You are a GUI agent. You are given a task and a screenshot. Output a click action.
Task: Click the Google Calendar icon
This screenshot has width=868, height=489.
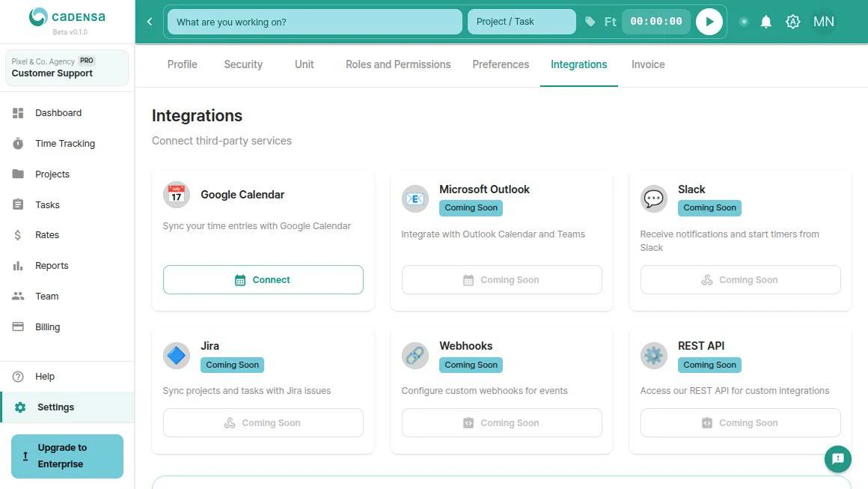click(177, 195)
